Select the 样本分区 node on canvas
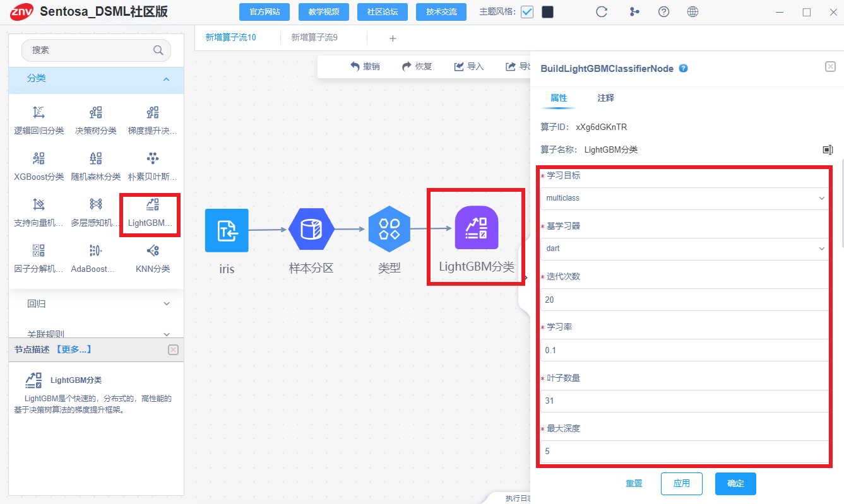 point(311,230)
